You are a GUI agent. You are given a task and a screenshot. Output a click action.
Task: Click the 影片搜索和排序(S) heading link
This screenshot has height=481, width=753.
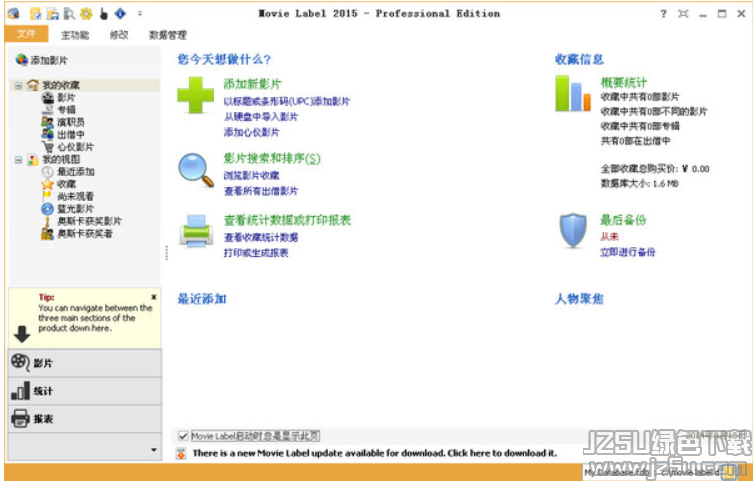[272, 158]
